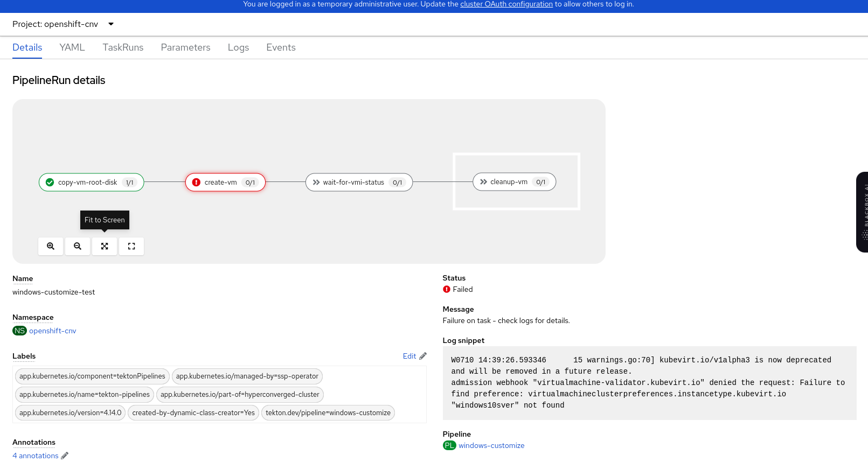Click the 0/1 badge on create-vm
The image size is (868, 462).
tap(250, 183)
